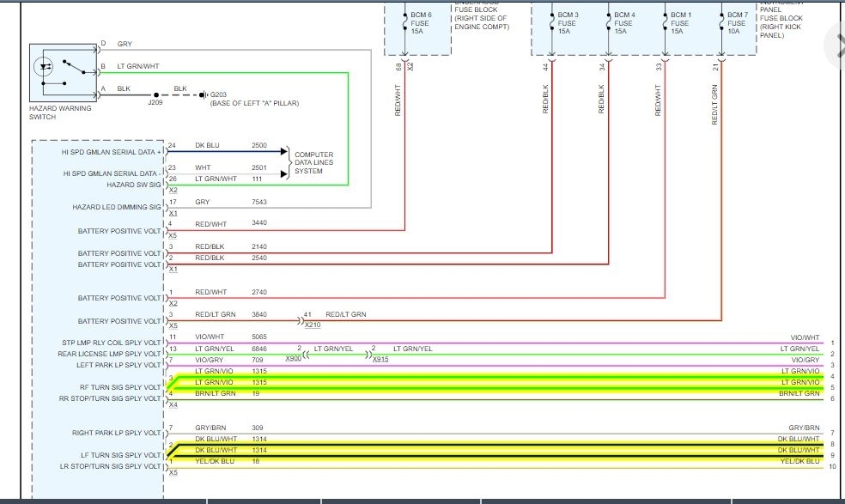Click circuit number 2500
This screenshot has height=504, width=845.
(x=259, y=146)
